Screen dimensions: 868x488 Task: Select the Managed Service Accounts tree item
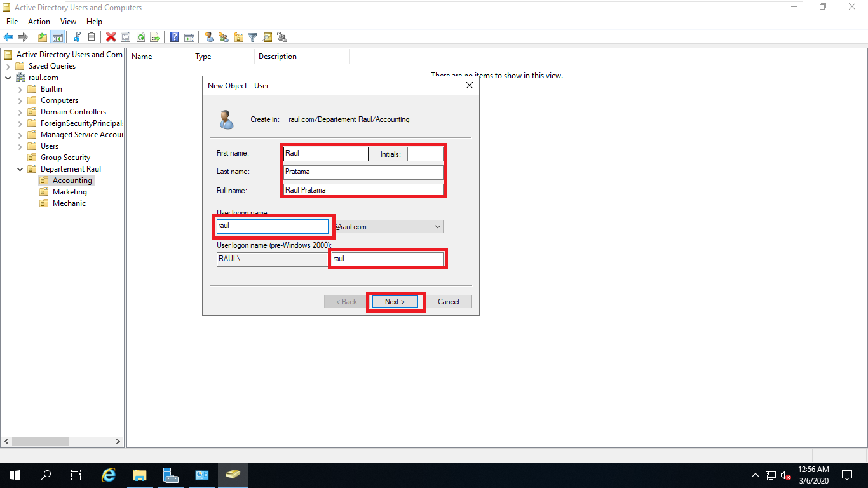pos(81,135)
